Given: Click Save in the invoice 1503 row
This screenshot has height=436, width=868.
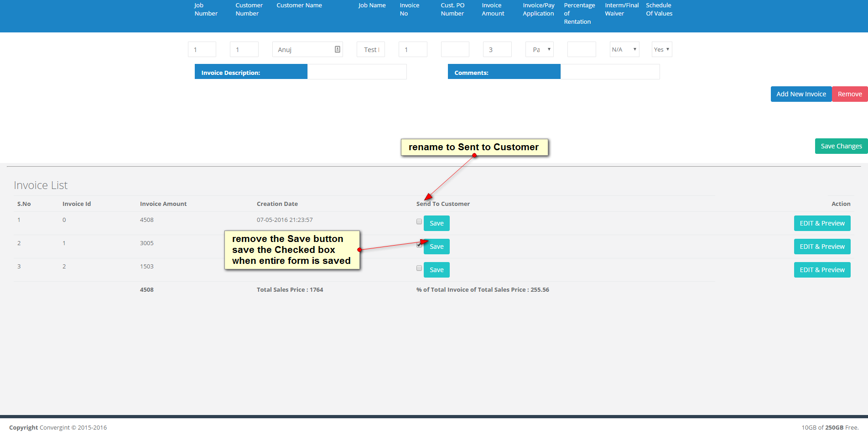Looking at the screenshot, I should coord(437,270).
